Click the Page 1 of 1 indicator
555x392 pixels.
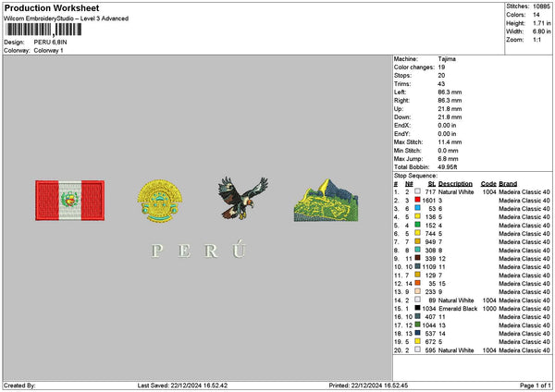tap(536, 386)
